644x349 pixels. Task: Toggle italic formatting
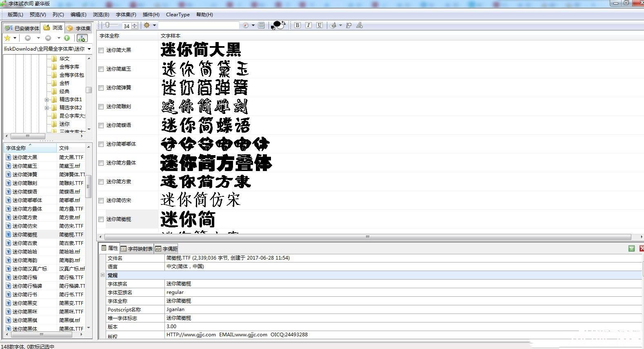coord(309,25)
